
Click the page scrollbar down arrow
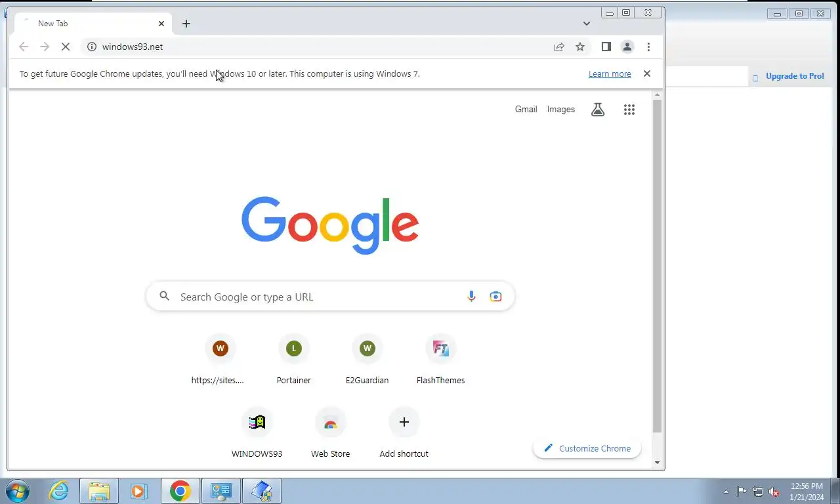[x=658, y=463]
